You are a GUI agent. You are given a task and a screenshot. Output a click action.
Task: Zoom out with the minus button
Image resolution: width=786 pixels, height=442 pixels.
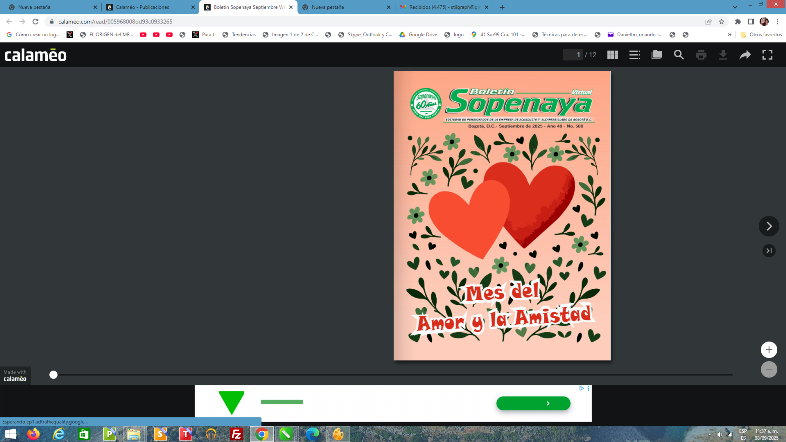(768, 369)
